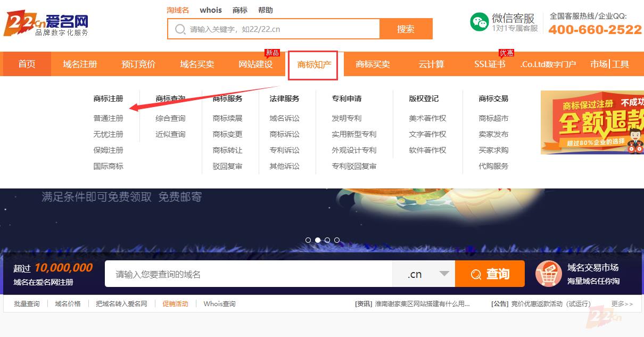Click the shopping basket 域名交易市场 icon

[x=548, y=274]
